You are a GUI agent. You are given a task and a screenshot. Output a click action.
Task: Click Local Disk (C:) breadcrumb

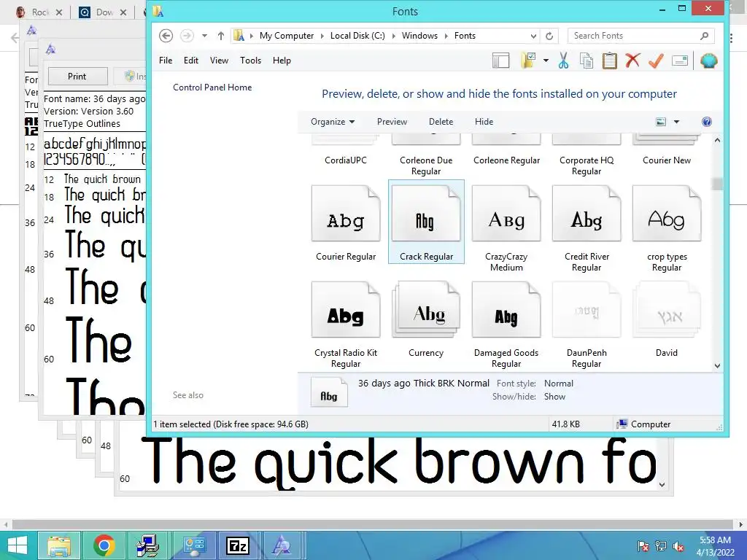(357, 36)
